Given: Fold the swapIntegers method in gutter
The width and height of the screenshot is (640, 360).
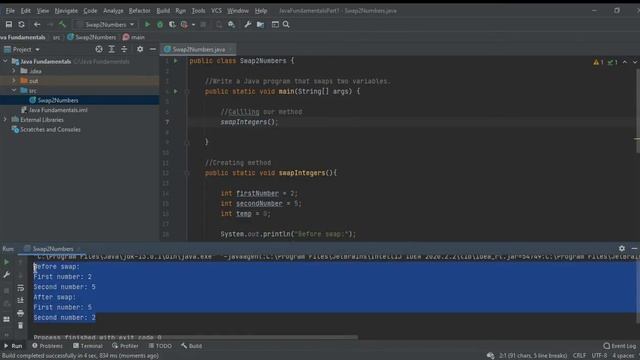Looking at the screenshot, I should point(187,173).
